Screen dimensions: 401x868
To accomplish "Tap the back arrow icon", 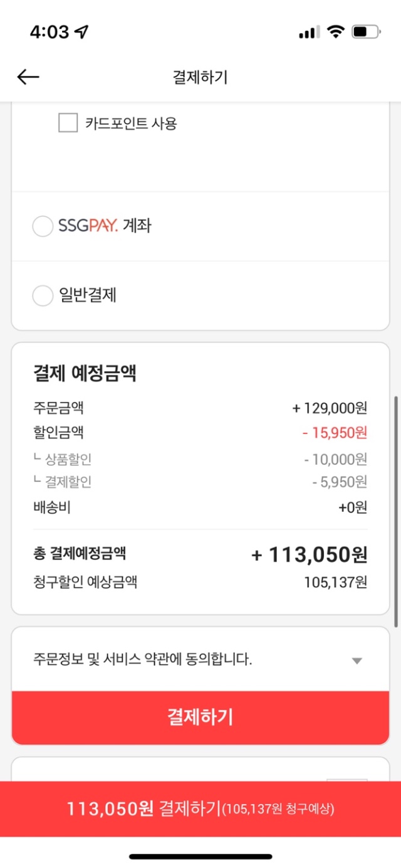I will [x=28, y=77].
